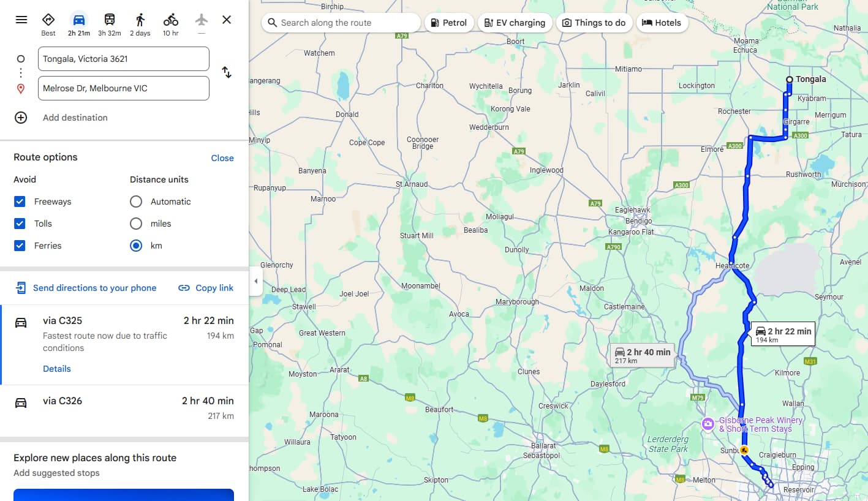Image resolution: width=868 pixels, height=501 pixels.
Task: Filter map by Petrol
Action: point(449,23)
